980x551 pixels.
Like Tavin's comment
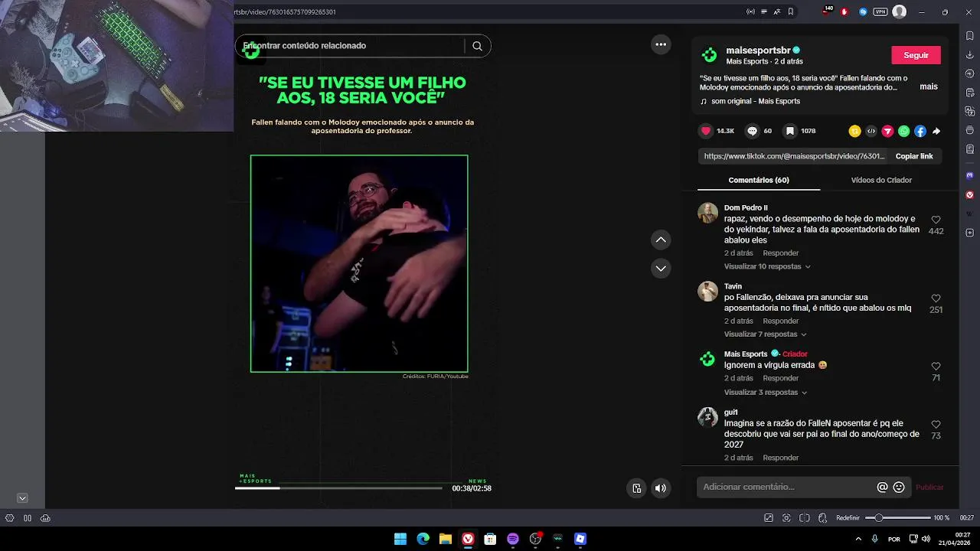click(x=936, y=298)
